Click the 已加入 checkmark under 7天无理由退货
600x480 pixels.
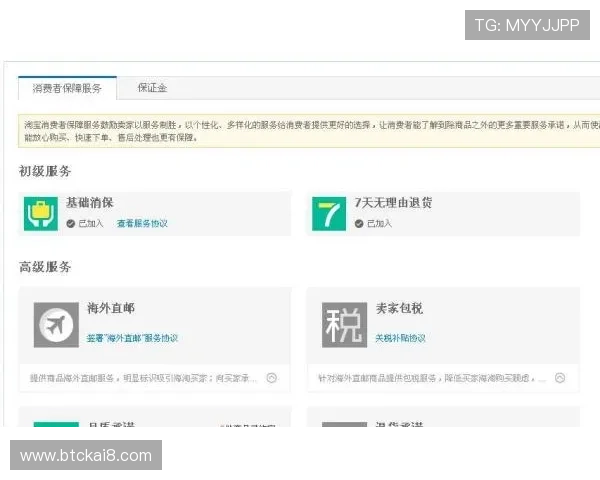pos(359,224)
